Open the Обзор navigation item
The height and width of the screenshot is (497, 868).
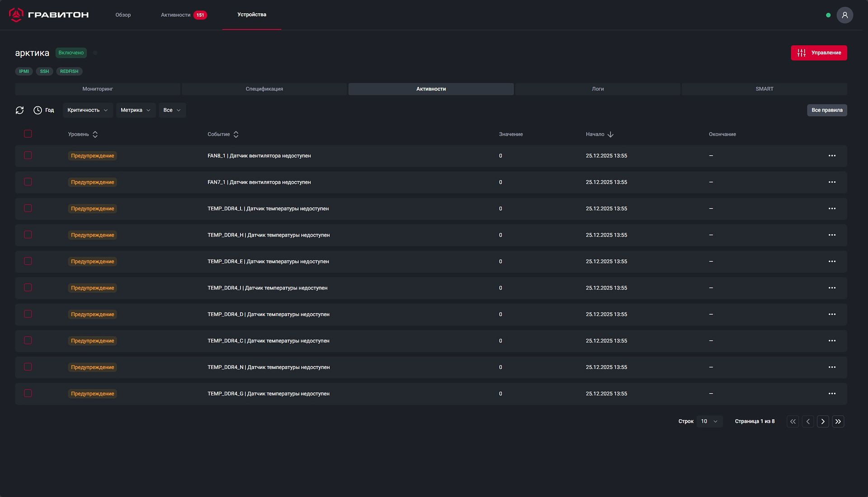pos(123,15)
